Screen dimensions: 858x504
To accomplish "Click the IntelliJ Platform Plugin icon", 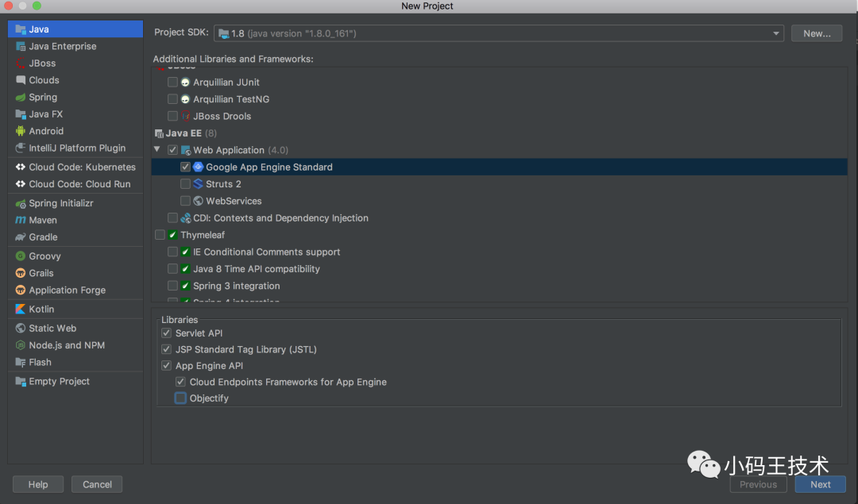I will pyautogui.click(x=21, y=148).
